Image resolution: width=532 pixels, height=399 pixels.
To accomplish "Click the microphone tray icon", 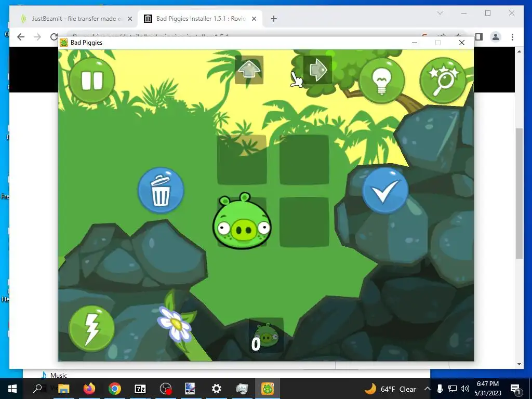I will pyautogui.click(x=440, y=389).
